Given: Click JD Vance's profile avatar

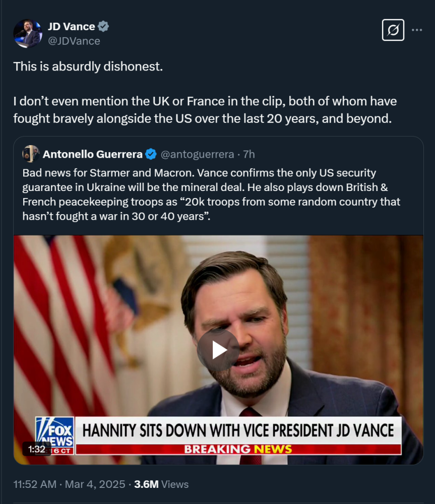Looking at the screenshot, I should click(27, 34).
